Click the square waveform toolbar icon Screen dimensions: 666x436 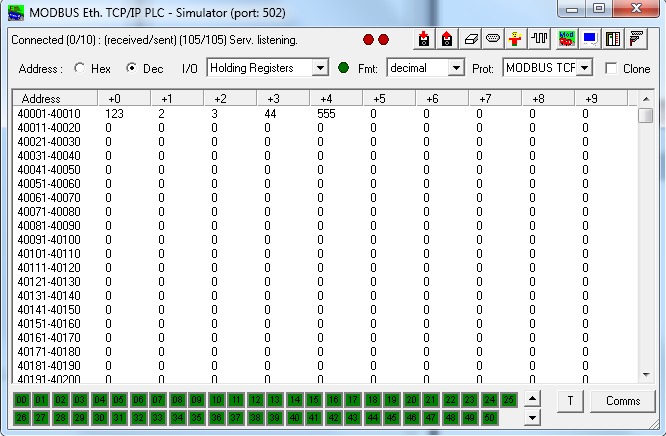pos(539,39)
